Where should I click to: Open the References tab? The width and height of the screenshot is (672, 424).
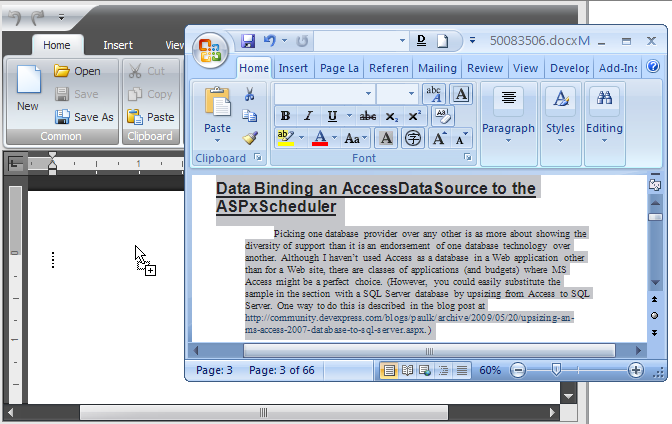pyautogui.click(x=389, y=68)
